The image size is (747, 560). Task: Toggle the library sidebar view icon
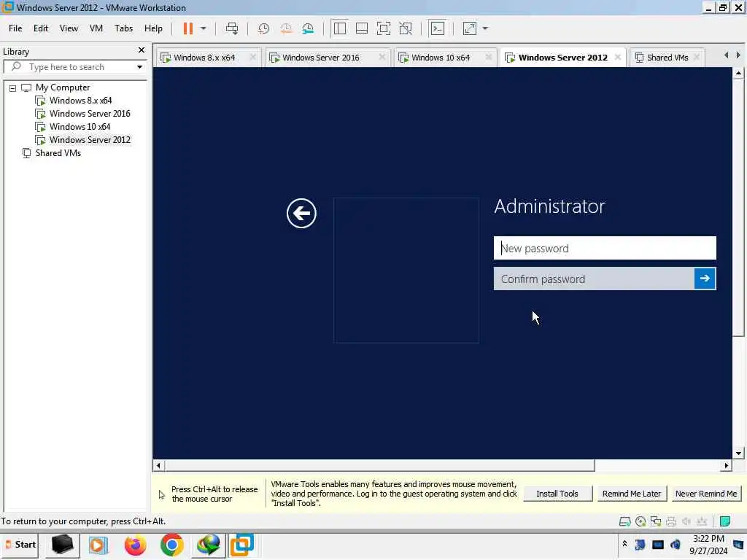[340, 28]
